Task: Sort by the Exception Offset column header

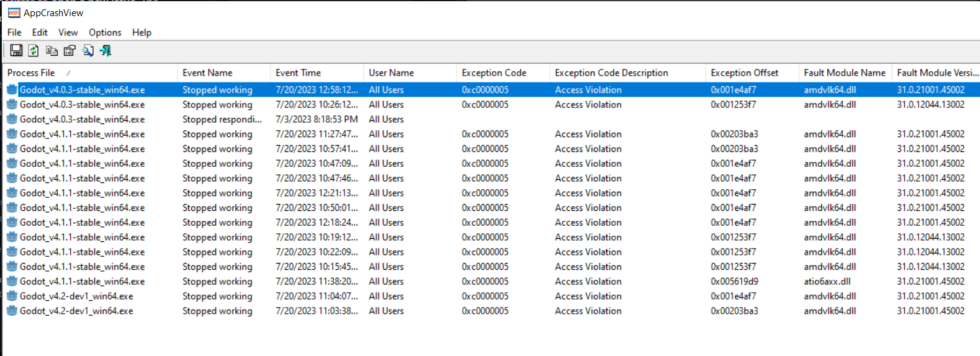Action: click(x=752, y=73)
